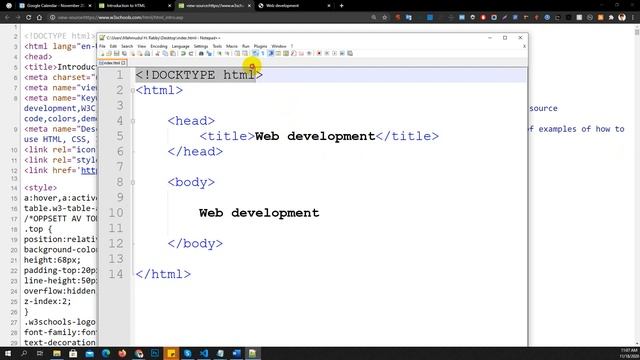Open the browser profile avatar
Image resolution: width=640 pixels, height=360 pixels.
pyautogui.click(x=622, y=18)
